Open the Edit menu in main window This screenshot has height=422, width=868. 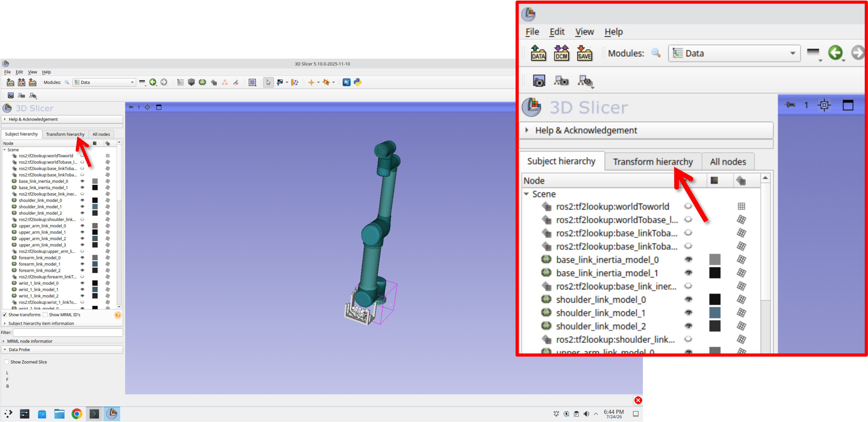[19, 72]
